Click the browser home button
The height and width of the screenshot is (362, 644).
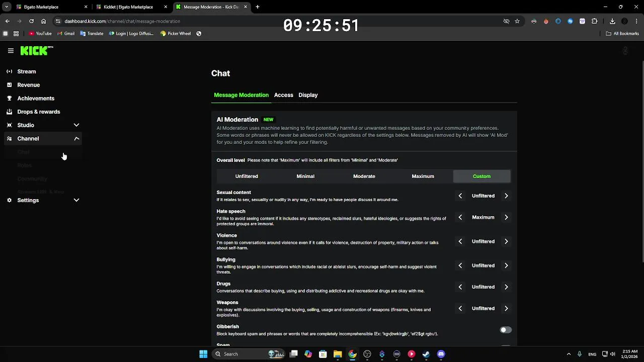(43, 21)
